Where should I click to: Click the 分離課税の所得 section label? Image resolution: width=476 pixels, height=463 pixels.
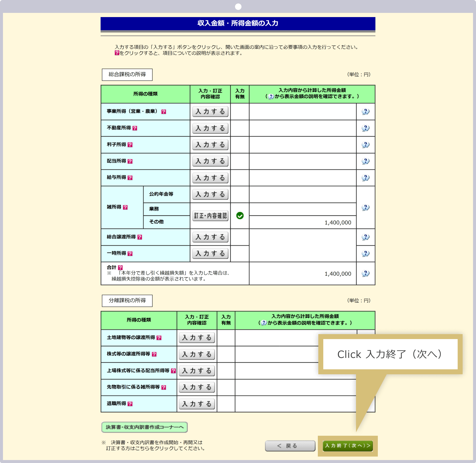pos(127,301)
